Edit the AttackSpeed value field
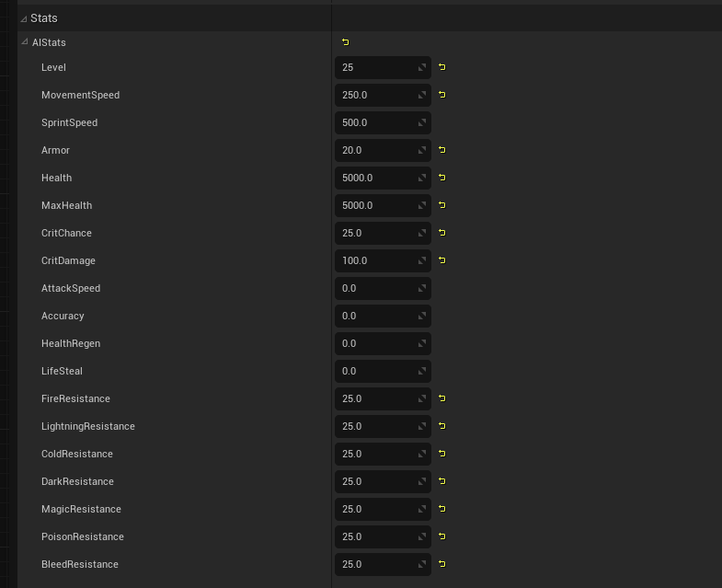722x588 pixels. coord(383,288)
